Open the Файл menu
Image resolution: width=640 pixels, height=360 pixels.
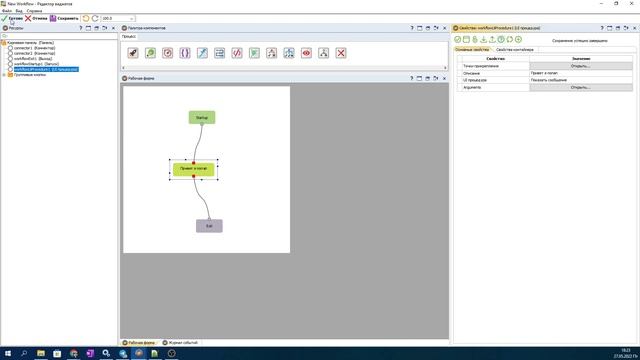7,11
